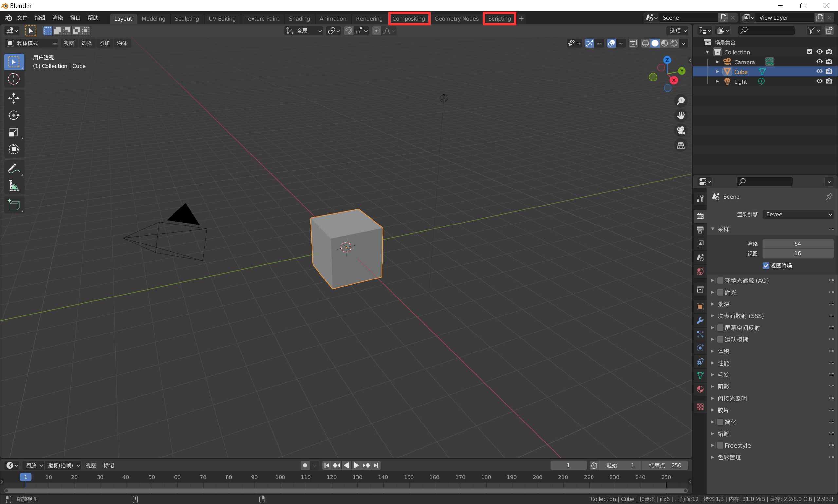Select the Measure tool
Screen dimensions: 838x504
coord(14,186)
